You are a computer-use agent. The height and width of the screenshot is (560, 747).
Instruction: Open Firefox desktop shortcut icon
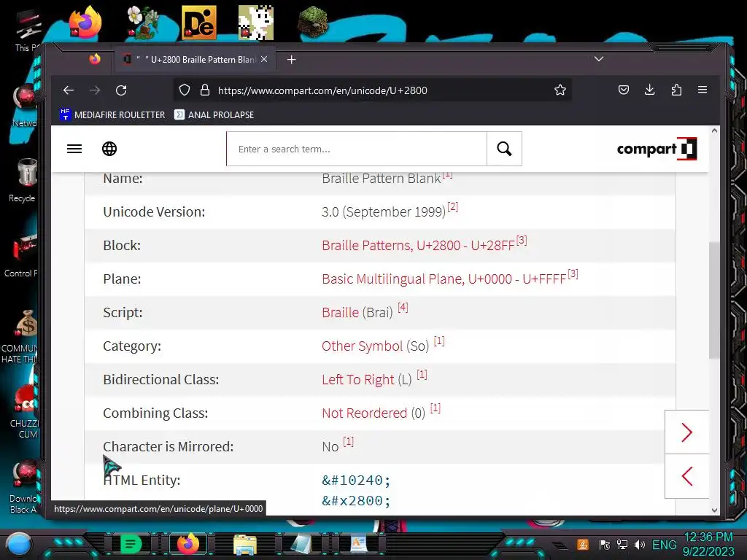click(x=85, y=23)
